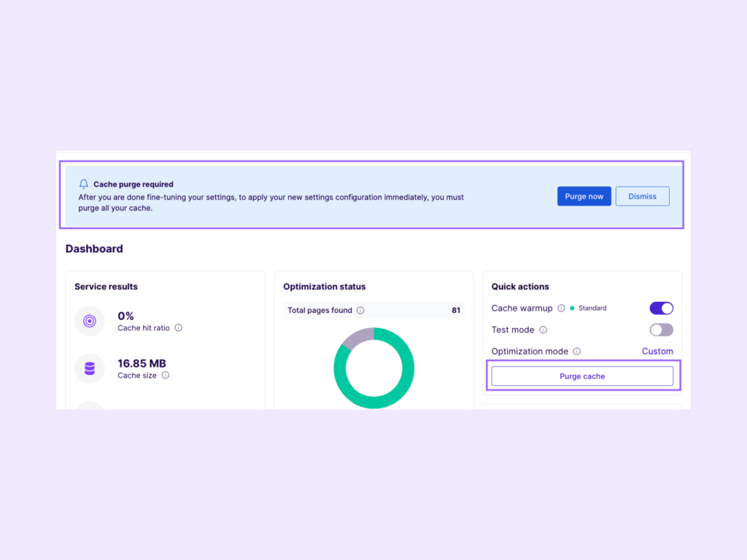Click the bell icon beside Cache purge required
This screenshot has height=560, width=747.
click(84, 184)
